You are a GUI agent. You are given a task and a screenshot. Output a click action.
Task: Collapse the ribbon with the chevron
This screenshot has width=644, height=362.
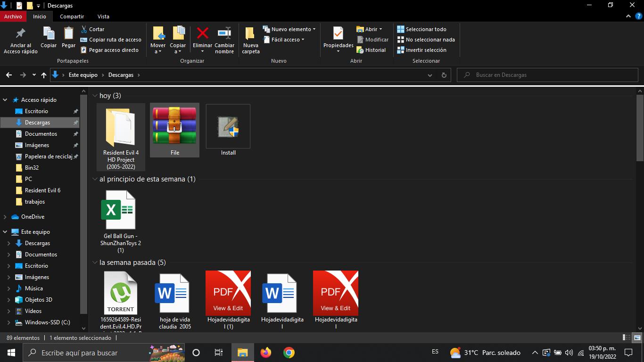[628, 16]
